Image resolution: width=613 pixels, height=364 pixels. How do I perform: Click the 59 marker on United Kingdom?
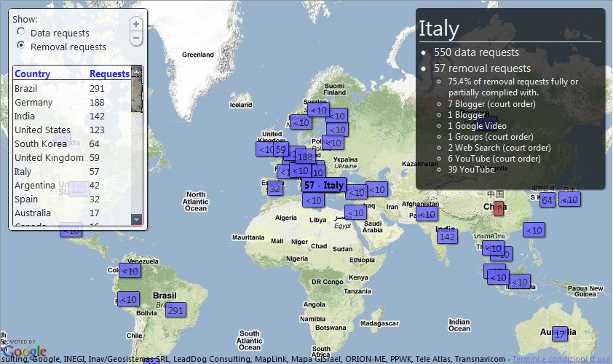coord(280,150)
